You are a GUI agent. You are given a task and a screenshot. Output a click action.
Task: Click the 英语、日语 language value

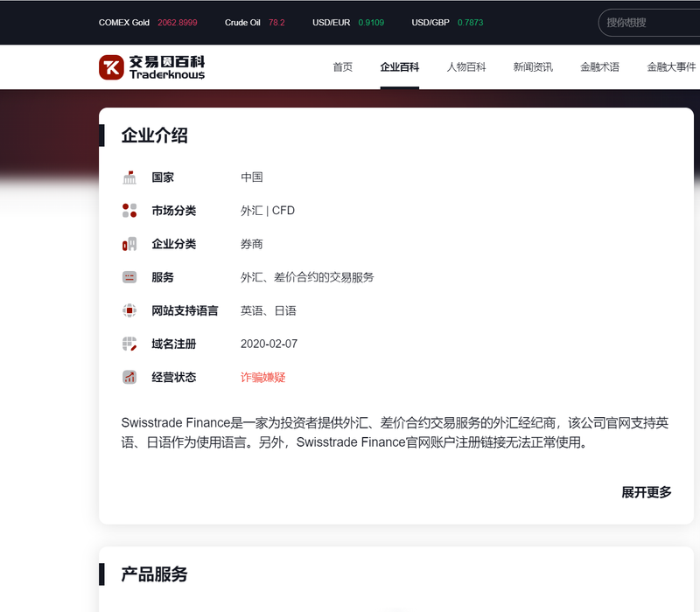(x=269, y=310)
